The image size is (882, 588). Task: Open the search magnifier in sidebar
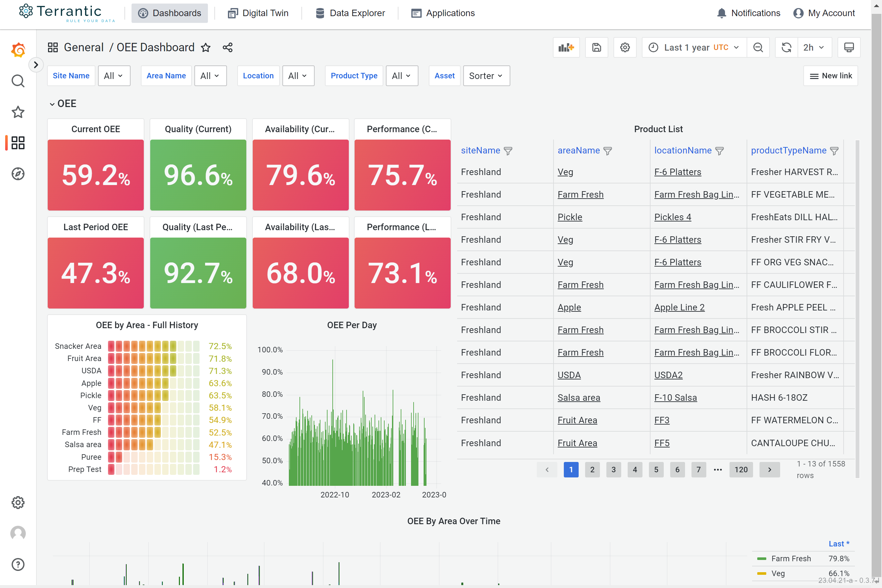(18, 81)
